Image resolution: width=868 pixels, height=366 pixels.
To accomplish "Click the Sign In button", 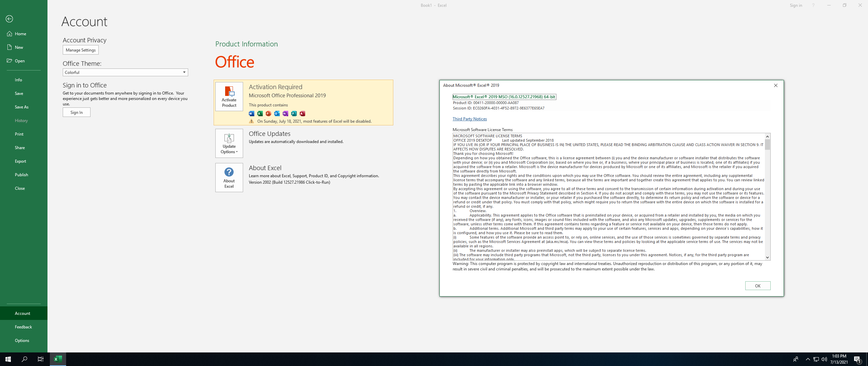I will [77, 112].
